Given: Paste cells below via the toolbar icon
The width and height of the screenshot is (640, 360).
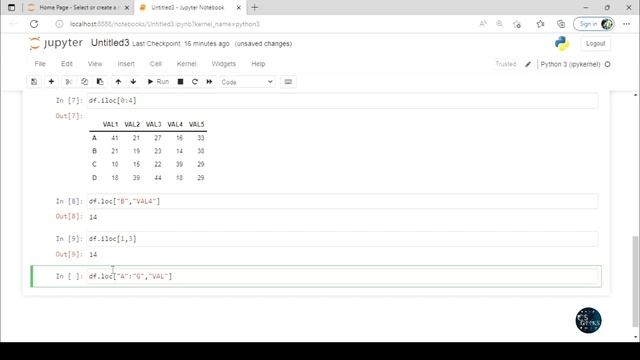Looking at the screenshot, I should 100,82.
